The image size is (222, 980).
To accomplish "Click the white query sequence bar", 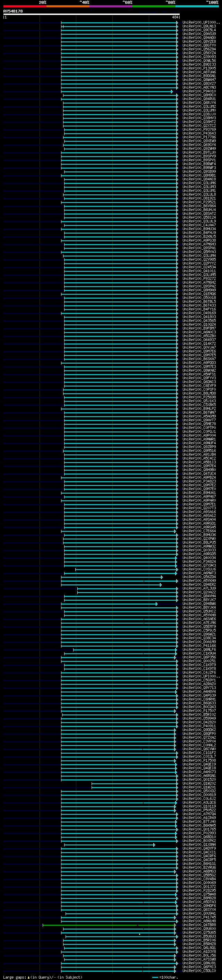I will pos(92,14).
